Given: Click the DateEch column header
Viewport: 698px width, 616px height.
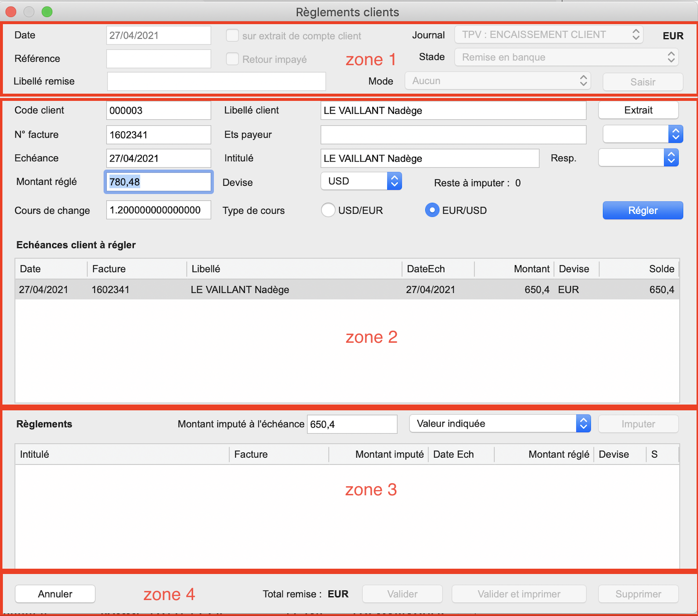Looking at the screenshot, I should tap(438, 269).
